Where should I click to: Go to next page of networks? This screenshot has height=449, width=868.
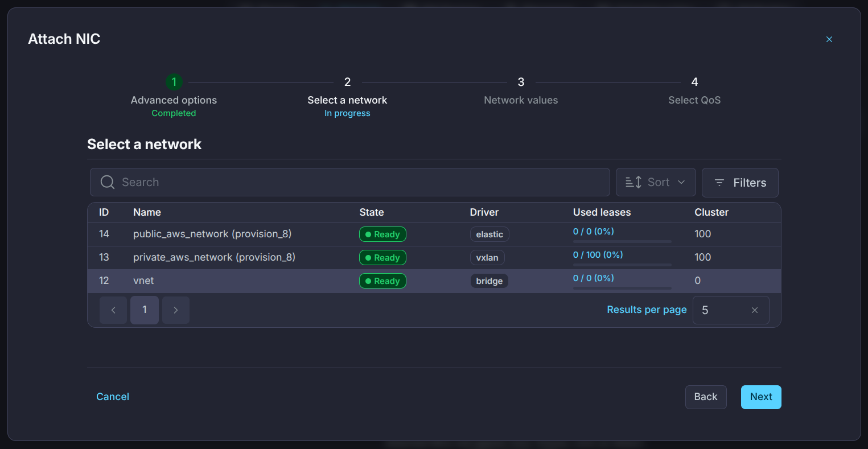(176, 310)
